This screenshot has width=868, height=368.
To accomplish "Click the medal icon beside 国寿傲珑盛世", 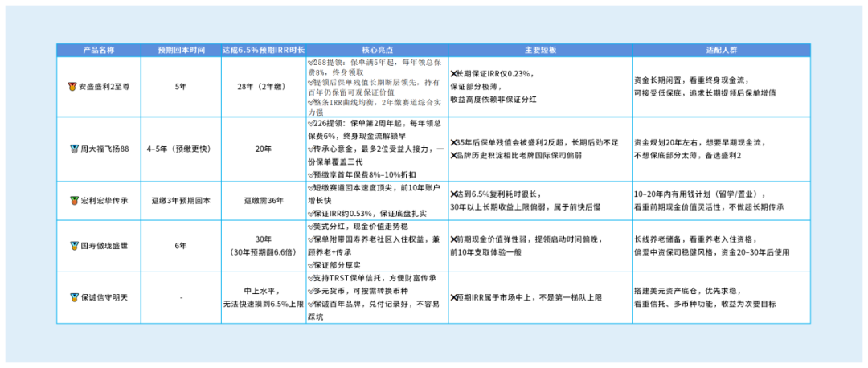I will click(x=74, y=246).
